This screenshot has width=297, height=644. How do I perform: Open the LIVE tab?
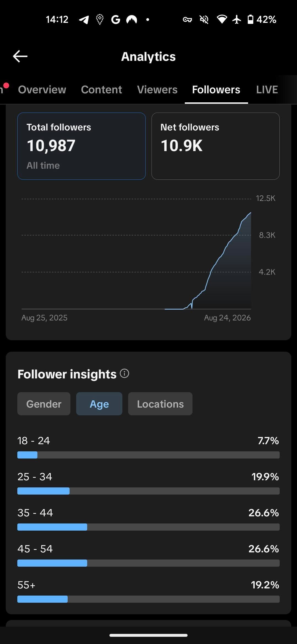tap(267, 89)
